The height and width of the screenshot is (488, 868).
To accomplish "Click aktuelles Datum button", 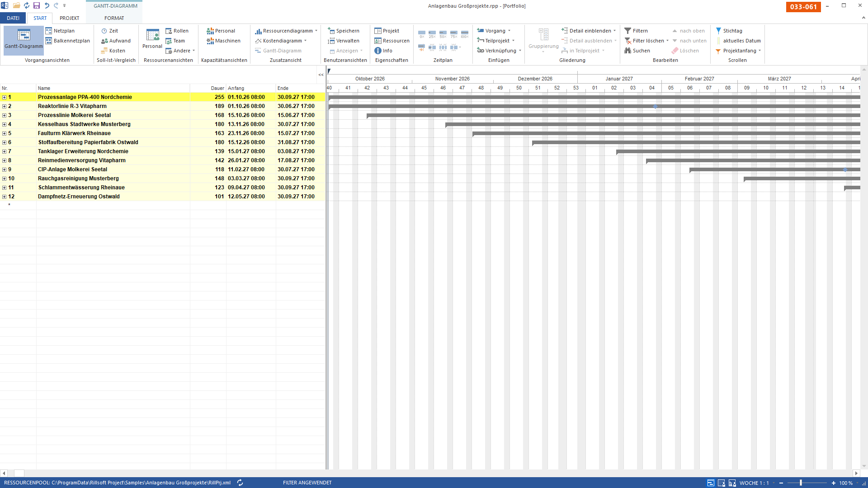I will [738, 41].
